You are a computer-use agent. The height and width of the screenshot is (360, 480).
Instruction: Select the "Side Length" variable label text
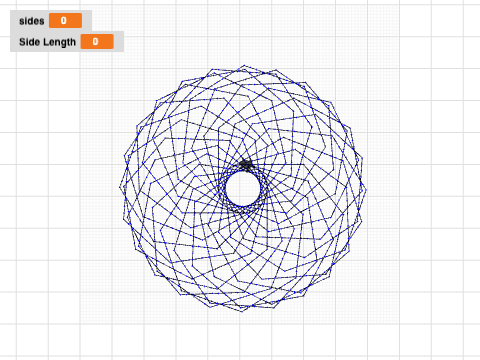click(x=47, y=42)
